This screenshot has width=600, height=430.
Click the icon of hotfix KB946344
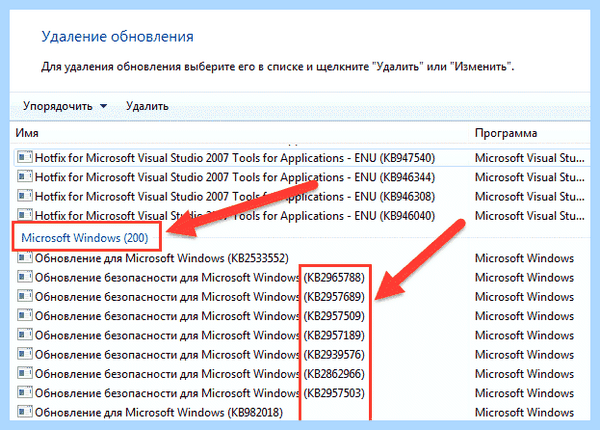click(x=24, y=176)
